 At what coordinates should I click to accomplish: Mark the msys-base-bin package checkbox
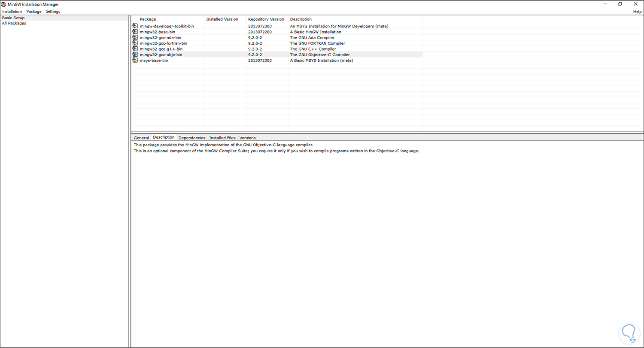coord(135,60)
